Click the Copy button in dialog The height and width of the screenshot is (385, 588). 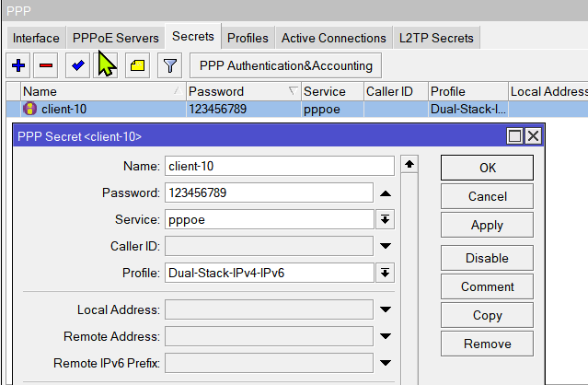tap(487, 315)
